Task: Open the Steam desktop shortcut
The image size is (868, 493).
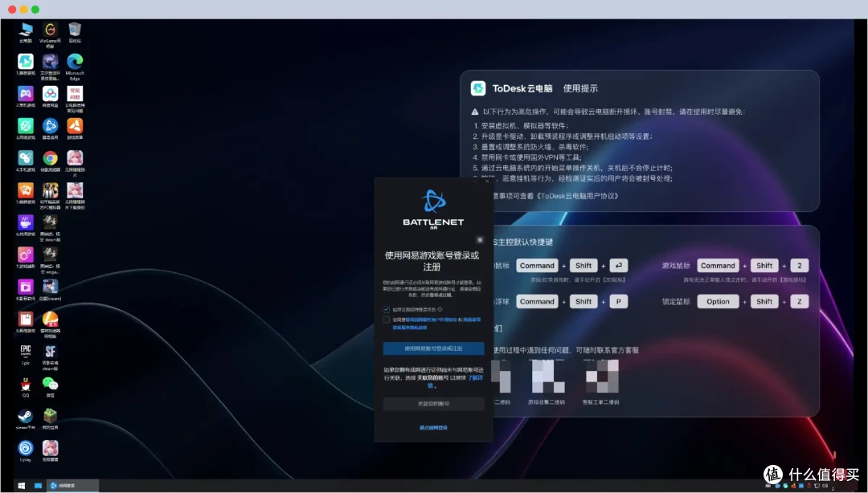Action: (x=26, y=416)
